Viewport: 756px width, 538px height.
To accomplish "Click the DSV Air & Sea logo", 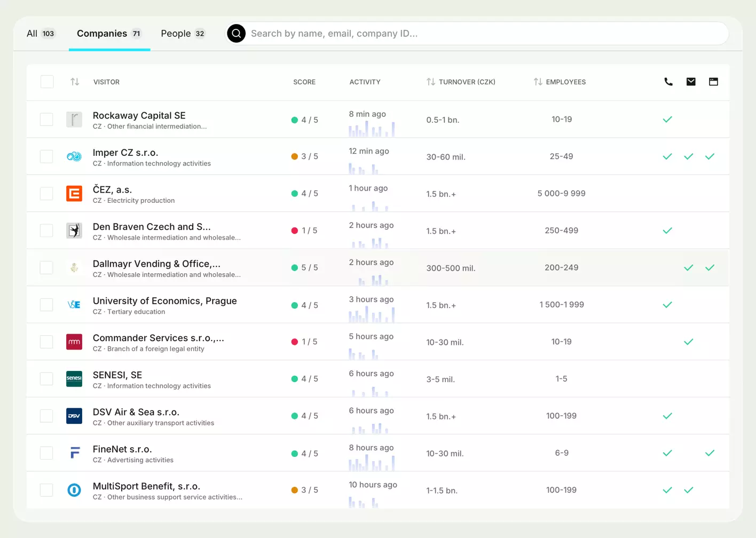I will (74, 416).
